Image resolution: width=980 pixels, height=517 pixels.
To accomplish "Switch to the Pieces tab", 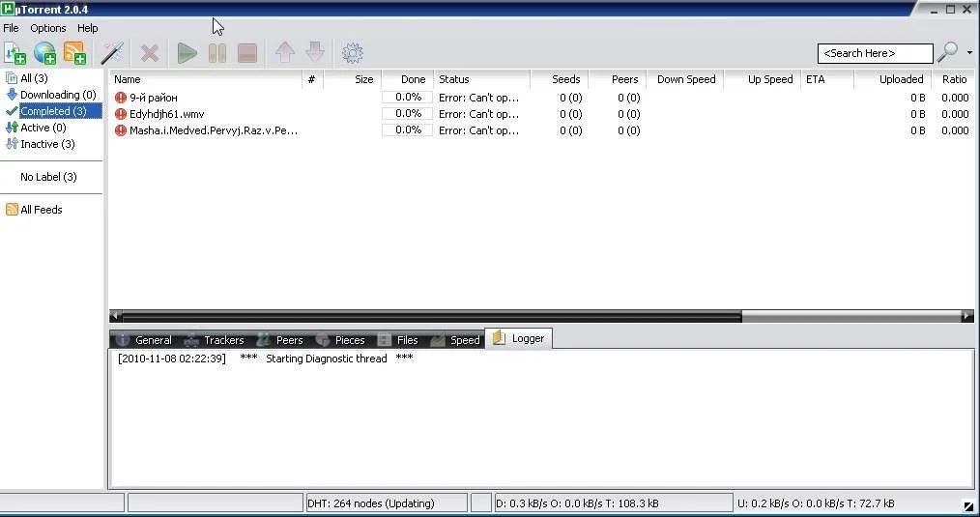I will click(340, 340).
